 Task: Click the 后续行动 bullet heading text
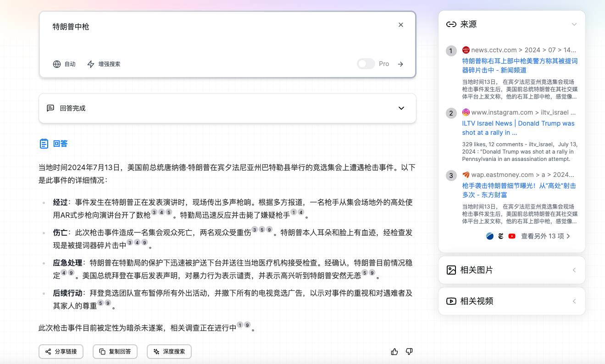coord(67,293)
